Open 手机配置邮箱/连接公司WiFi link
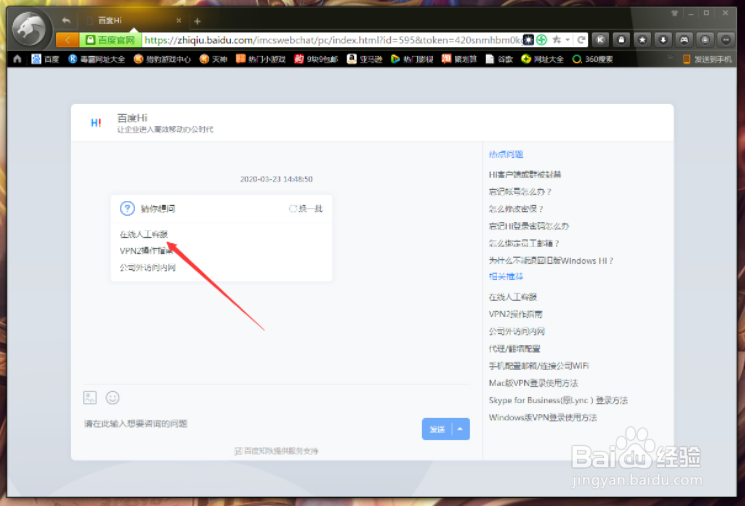Screen dimensions: 745x506 point(539,365)
